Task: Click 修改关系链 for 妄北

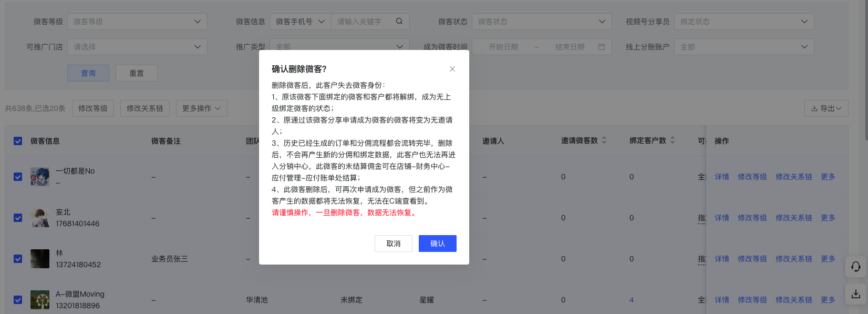Action: click(794, 218)
